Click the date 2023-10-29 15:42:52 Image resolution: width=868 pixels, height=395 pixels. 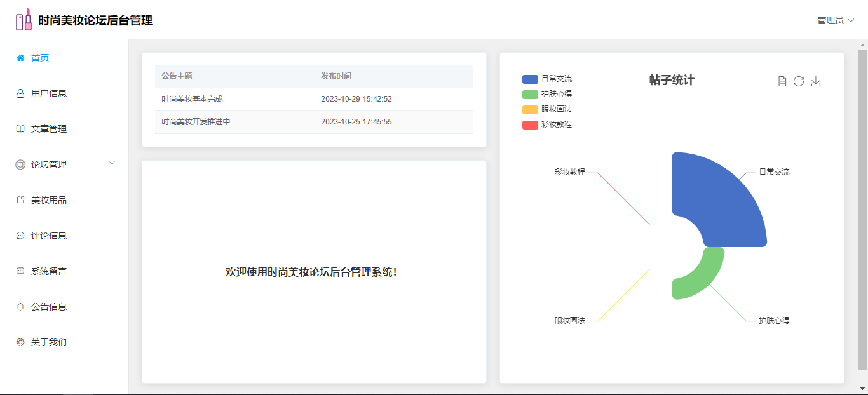[356, 99]
